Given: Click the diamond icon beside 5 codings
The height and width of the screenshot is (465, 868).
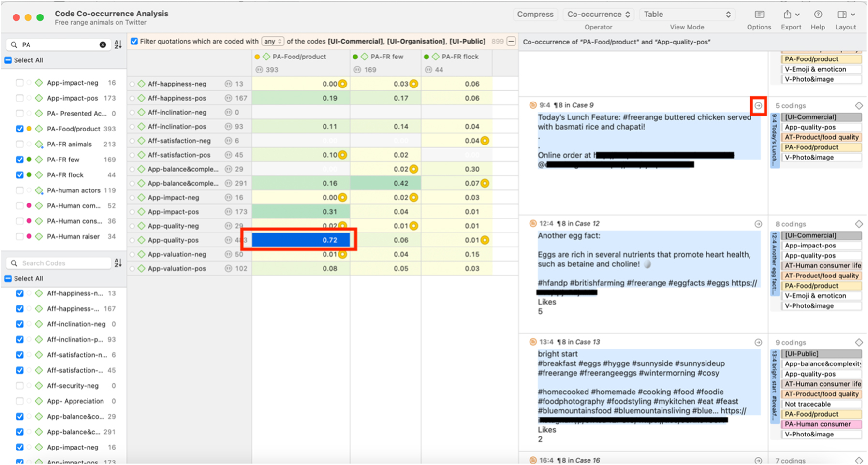Looking at the screenshot, I should click(859, 105).
